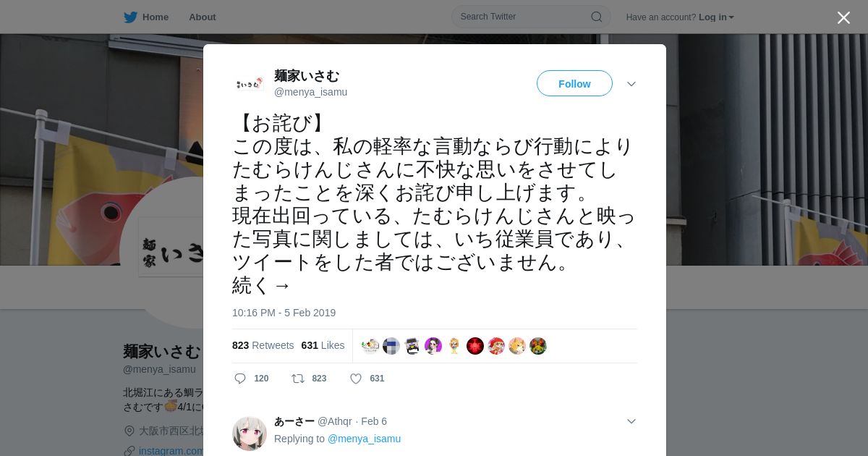Click the retweet arrows icon
Viewport: 868px width, 456px height.
297,379
